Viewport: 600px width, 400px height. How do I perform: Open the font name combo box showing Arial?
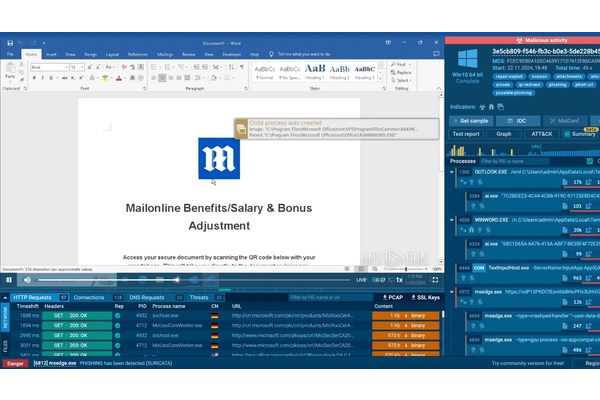tap(49, 67)
